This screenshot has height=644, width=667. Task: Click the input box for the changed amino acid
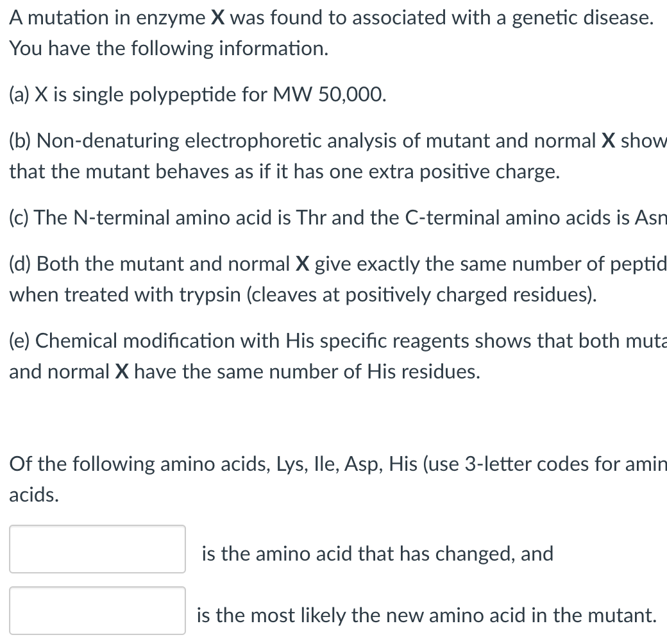[x=97, y=549]
